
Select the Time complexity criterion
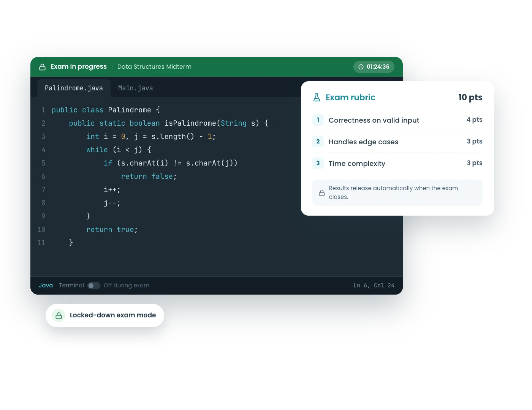pyautogui.click(x=397, y=163)
